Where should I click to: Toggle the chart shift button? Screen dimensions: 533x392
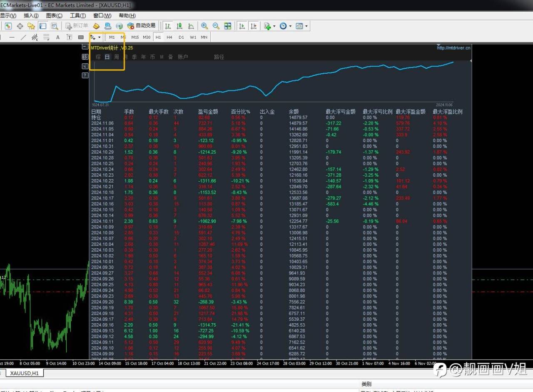253,26
